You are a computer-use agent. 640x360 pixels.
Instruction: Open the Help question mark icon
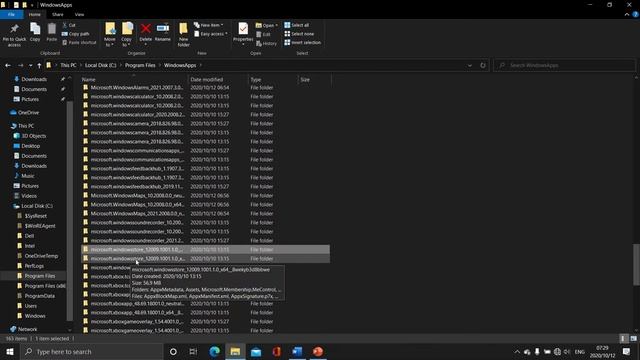[635, 14]
